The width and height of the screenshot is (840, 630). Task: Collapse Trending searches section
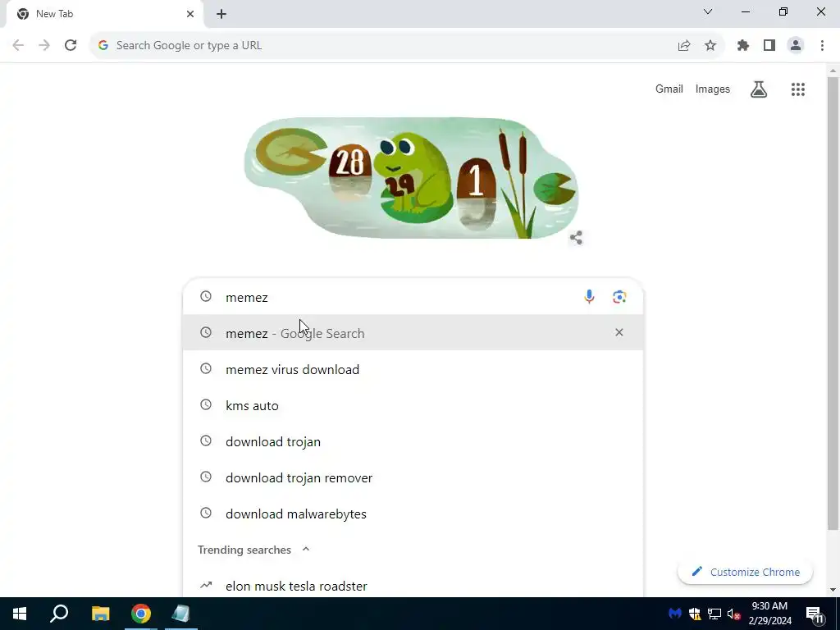(x=306, y=549)
